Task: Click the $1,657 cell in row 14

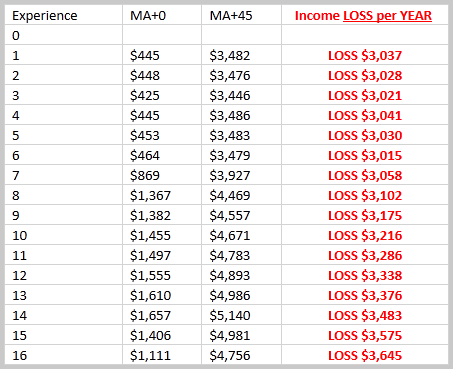Action: coord(162,315)
